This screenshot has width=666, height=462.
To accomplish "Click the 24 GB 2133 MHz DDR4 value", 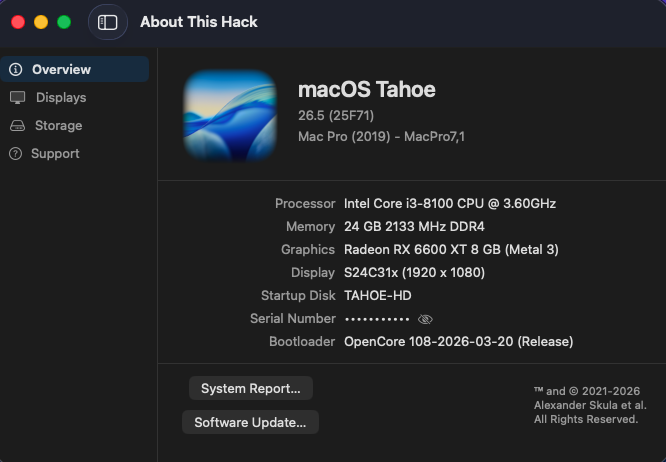I will (414, 226).
